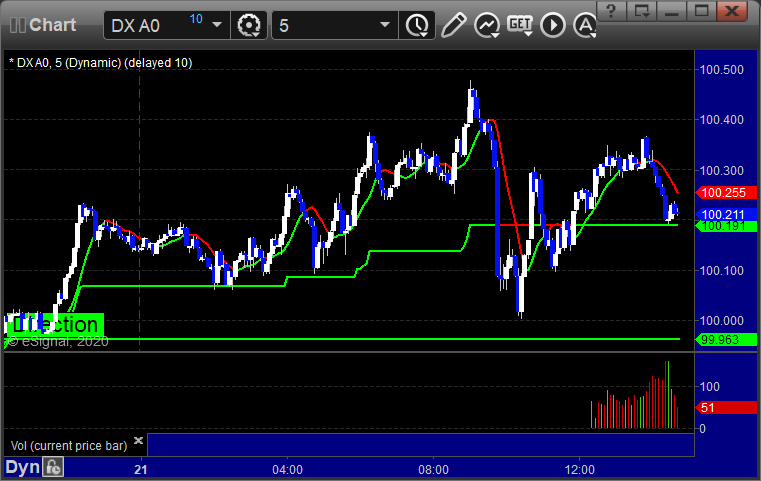
Task: Click the date 21 axis label
Action: coord(141,469)
